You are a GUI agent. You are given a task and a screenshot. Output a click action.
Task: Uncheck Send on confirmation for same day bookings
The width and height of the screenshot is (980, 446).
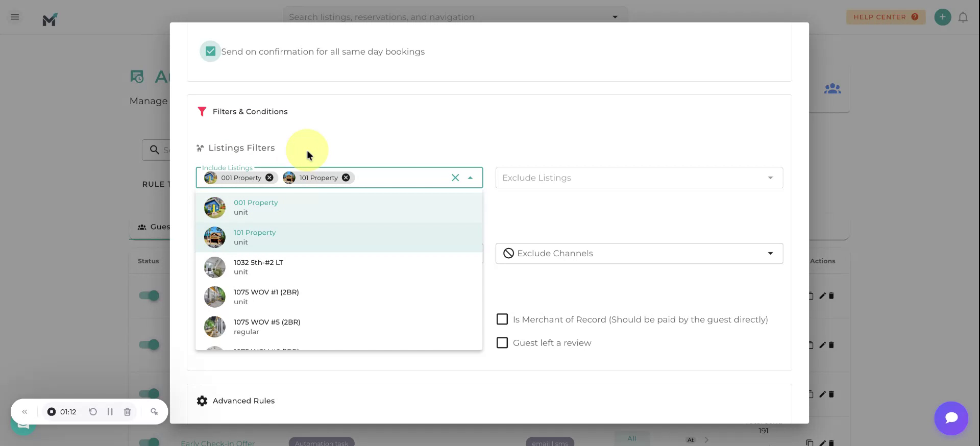(x=210, y=52)
